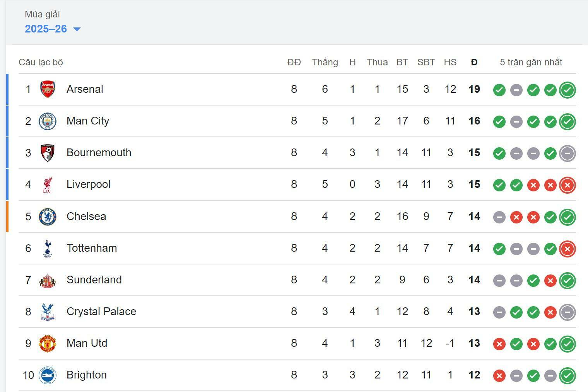The image size is (588, 392).
Task: Click the Brighton club badge
Action: pos(48,375)
